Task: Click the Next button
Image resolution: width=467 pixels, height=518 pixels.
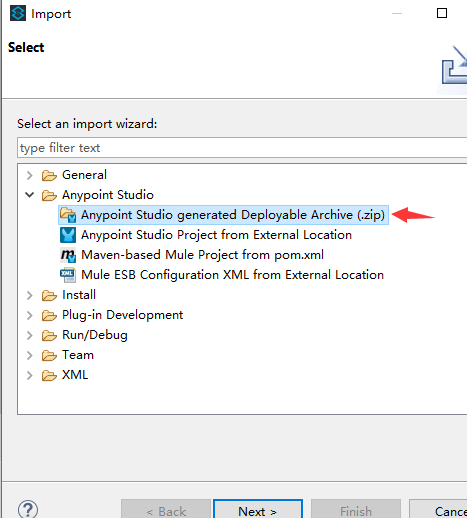Action: [x=258, y=509]
